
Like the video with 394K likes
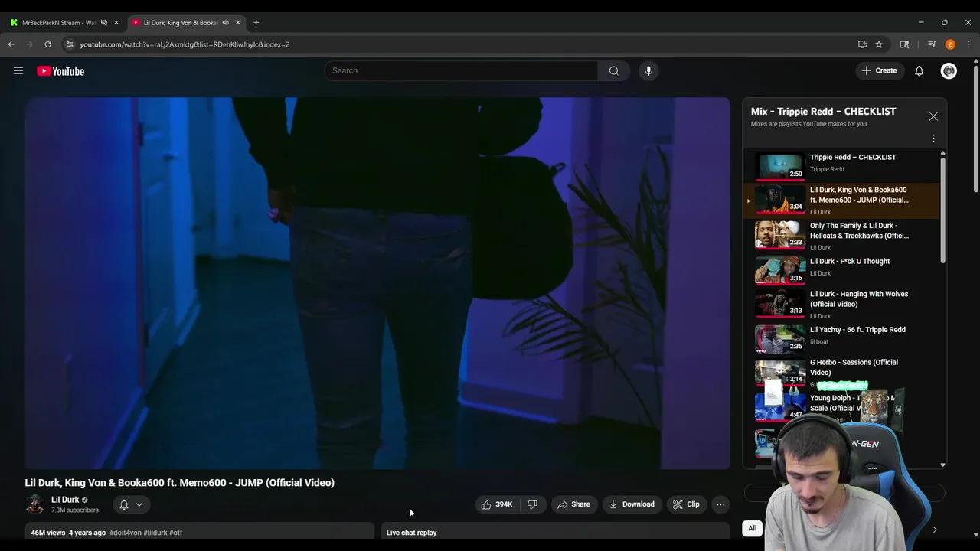pyautogui.click(x=495, y=504)
